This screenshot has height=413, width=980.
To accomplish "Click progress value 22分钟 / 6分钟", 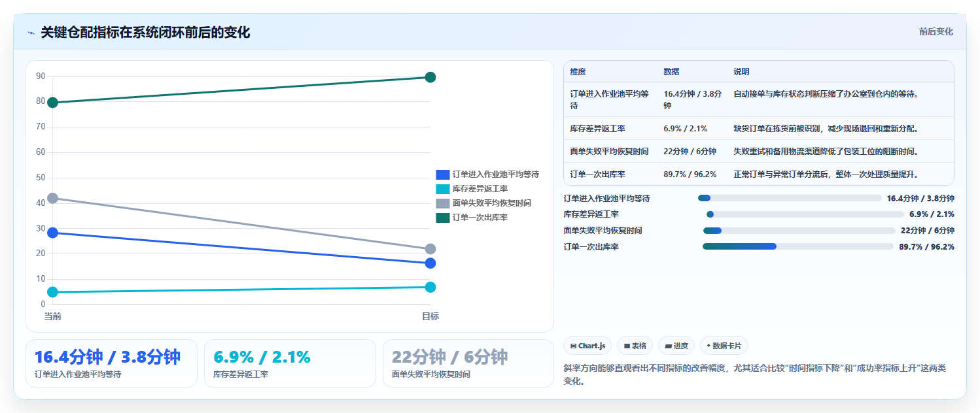I will point(928,231).
